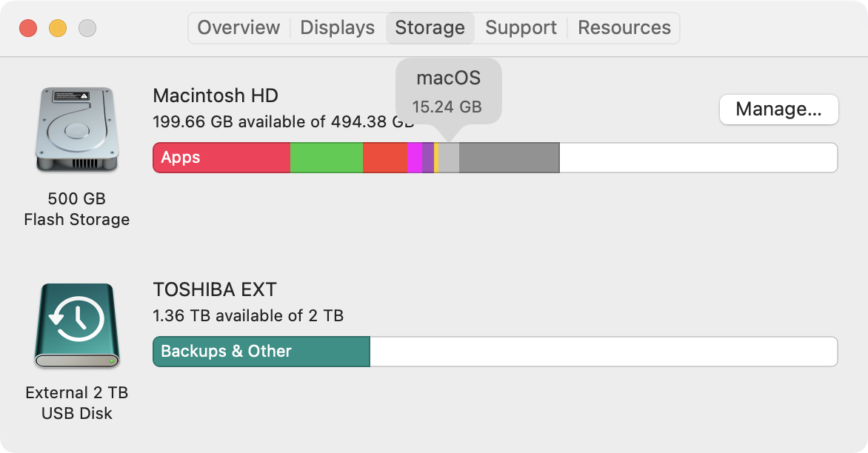Click the orange-red storage bar segment

click(385, 158)
